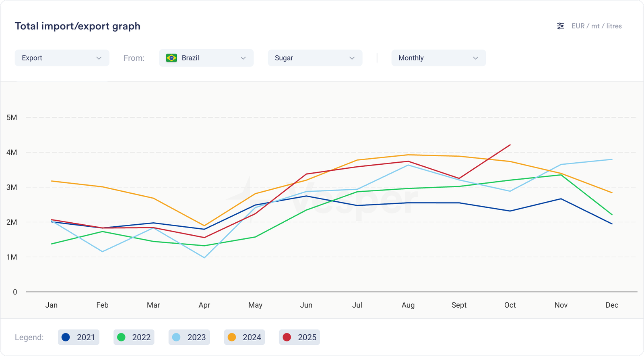
Task: Click the chevron in the Export dropdown
Action: pyautogui.click(x=99, y=58)
